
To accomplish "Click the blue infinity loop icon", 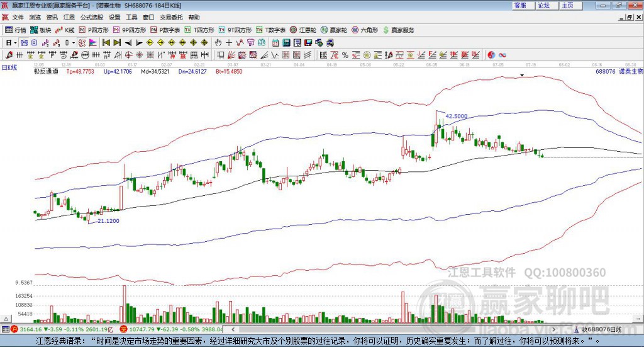I will (x=502, y=55).
